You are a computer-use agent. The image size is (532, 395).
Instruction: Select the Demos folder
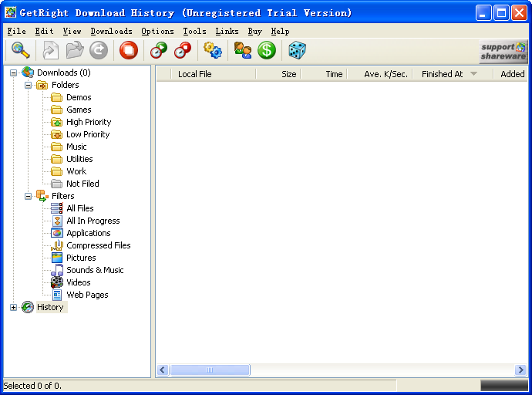[x=79, y=97]
